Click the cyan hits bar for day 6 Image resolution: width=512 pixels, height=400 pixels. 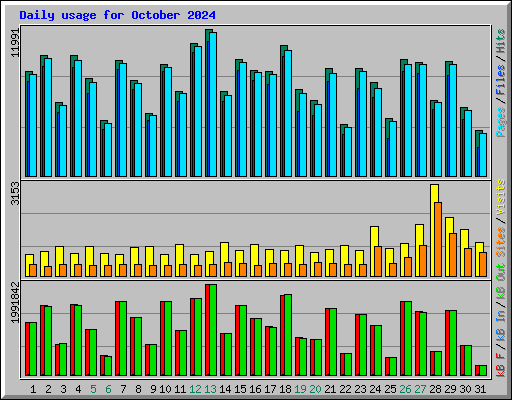[x=108, y=150]
